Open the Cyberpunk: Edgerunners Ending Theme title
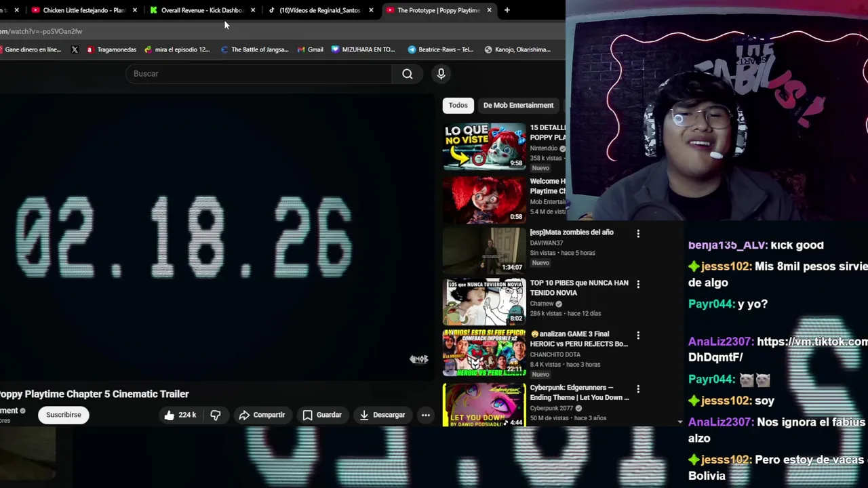The height and width of the screenshot is (488, 868). 579,392
